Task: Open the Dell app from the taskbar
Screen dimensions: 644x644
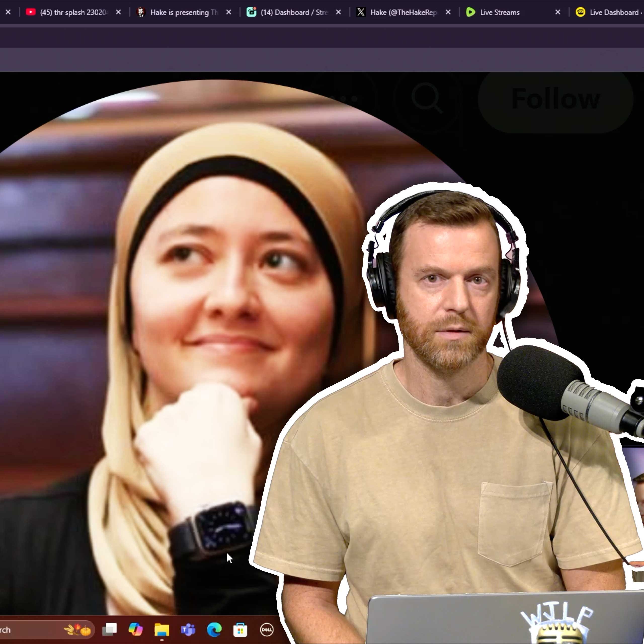Action: tap(267, 630)
